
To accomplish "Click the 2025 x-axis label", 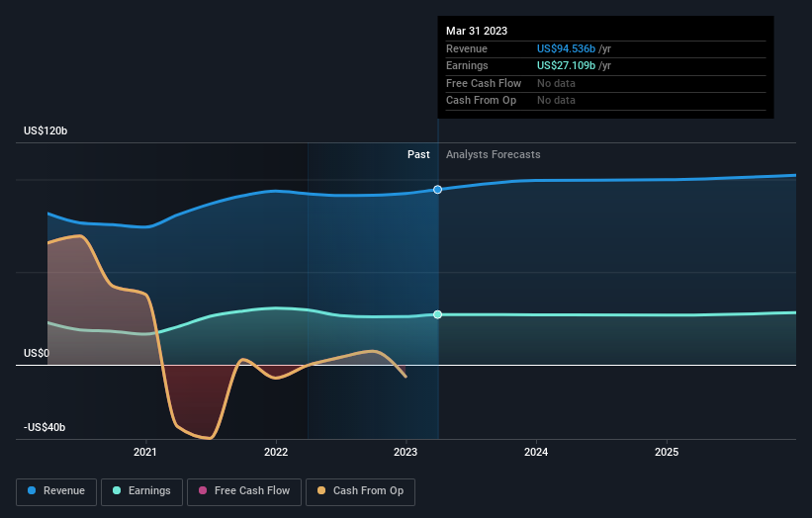I will (x=667, y=452).
